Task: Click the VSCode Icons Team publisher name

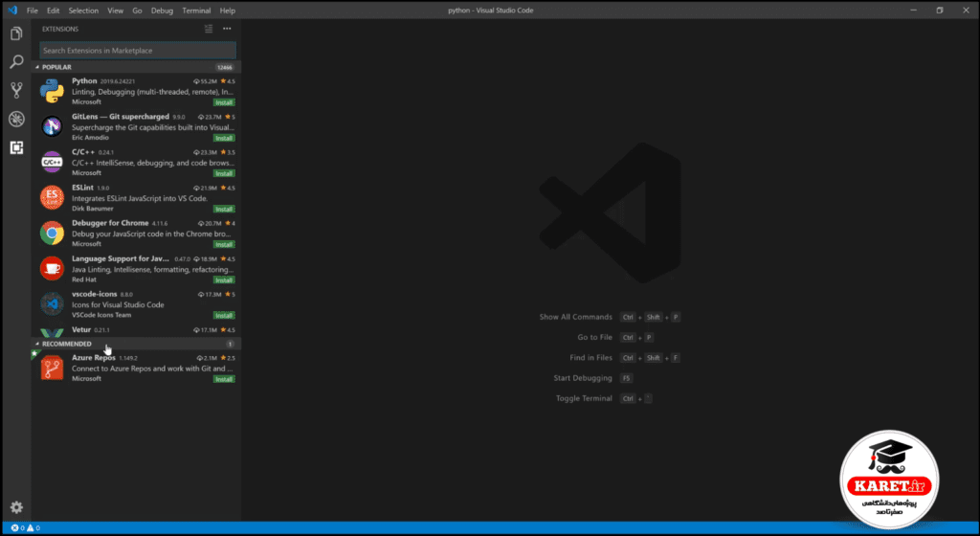Action: 101,316
